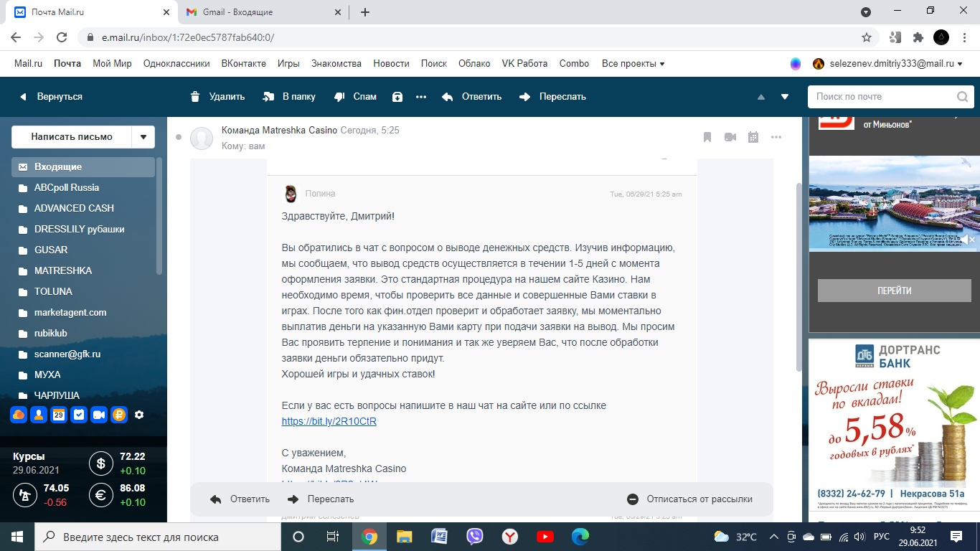
Task: Open the bit.ly/2R10CtR chat link
Action: (329, 421)
